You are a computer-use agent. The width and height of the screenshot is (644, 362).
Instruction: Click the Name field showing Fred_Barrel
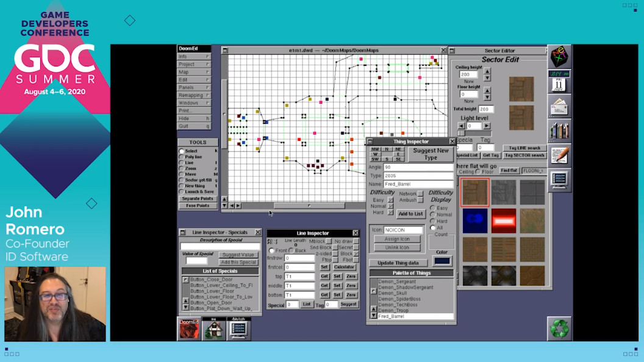418,184
